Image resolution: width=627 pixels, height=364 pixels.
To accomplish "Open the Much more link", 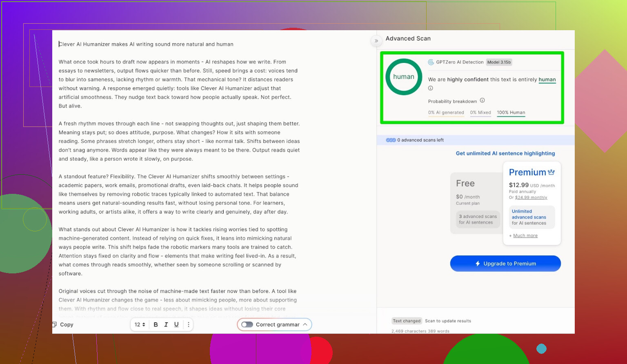I will 525,236.
